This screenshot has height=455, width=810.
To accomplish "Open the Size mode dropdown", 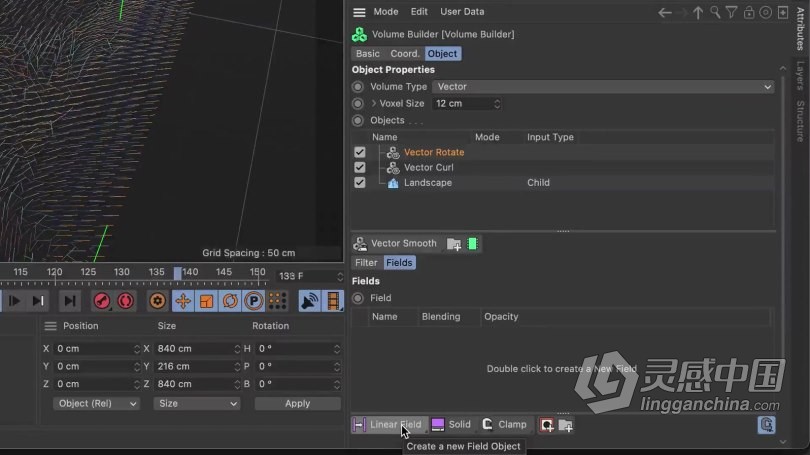I will 196,403.
